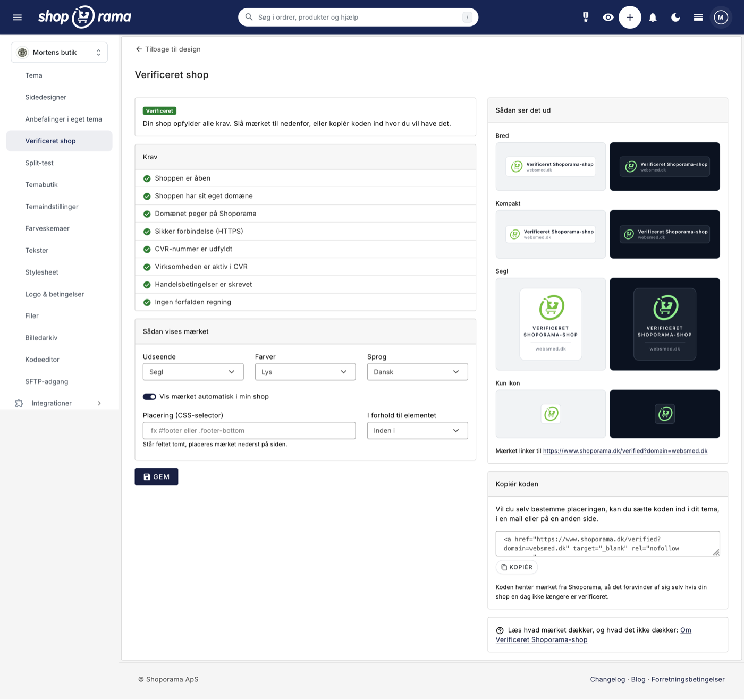
Task: Open the Farver dropdown
Action: coord(305,372)
